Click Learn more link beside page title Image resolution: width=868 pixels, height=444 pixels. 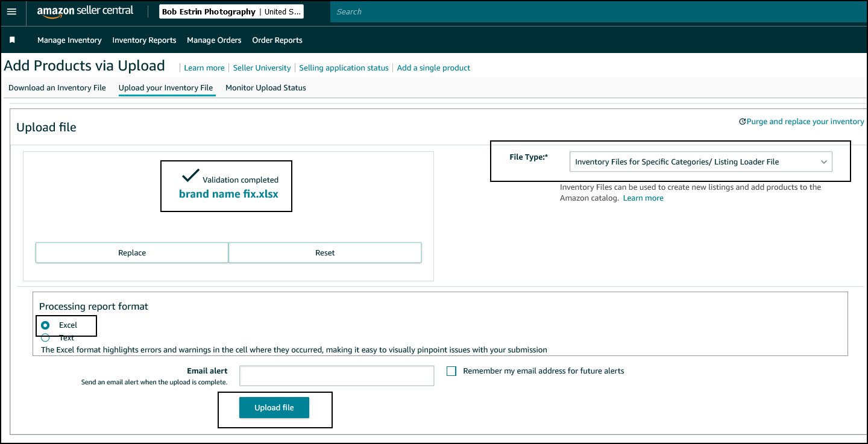click(x=204, y=68)
